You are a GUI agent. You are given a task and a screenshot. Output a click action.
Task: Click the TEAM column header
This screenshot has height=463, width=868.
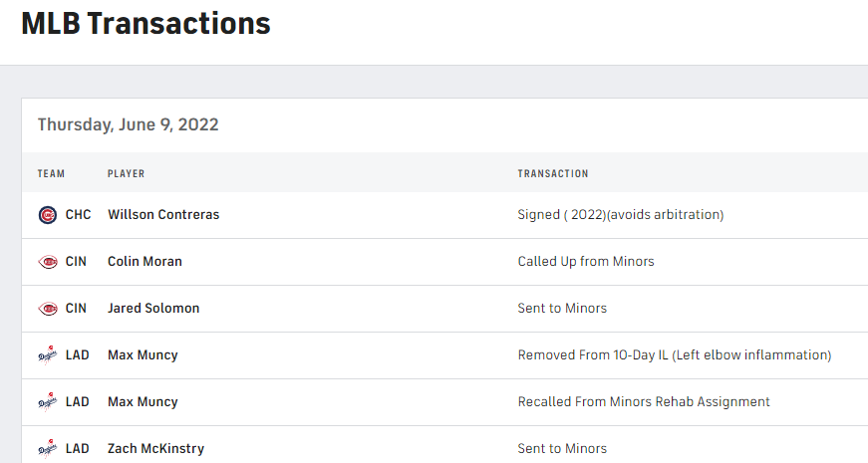pyautogui.click(x=51, y=173)
